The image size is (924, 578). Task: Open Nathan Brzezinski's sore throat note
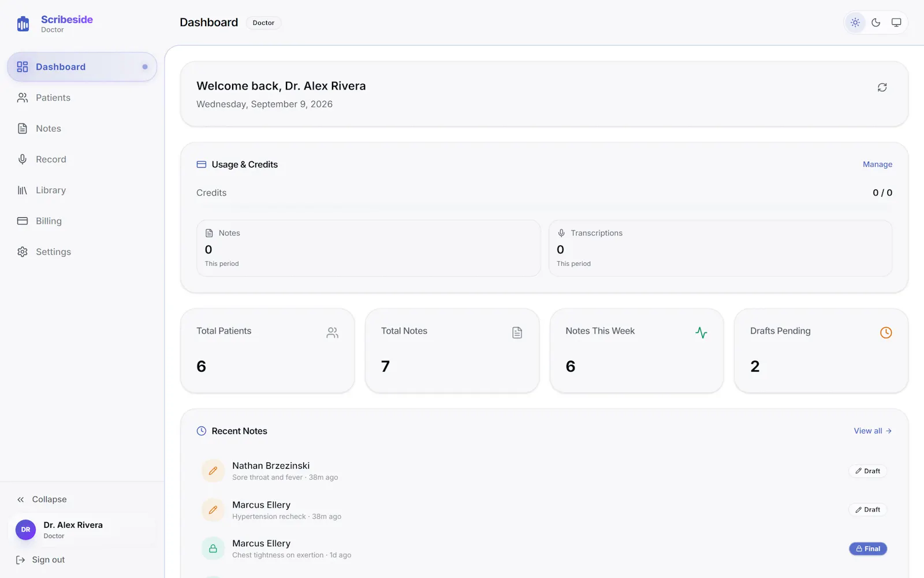point(544,471)
